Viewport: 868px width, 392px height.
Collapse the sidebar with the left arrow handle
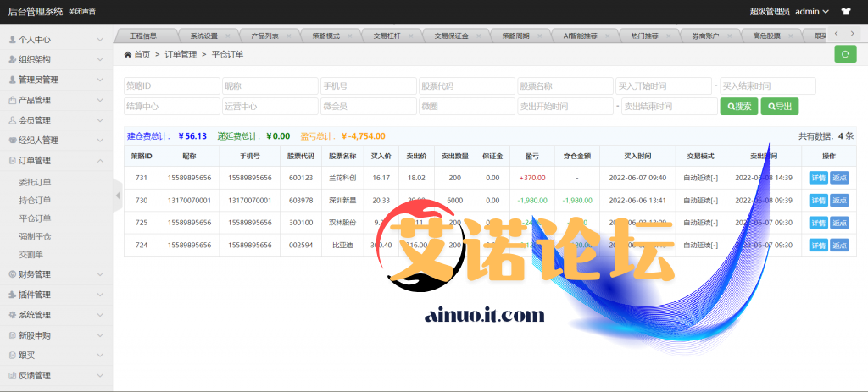[117, 196]
